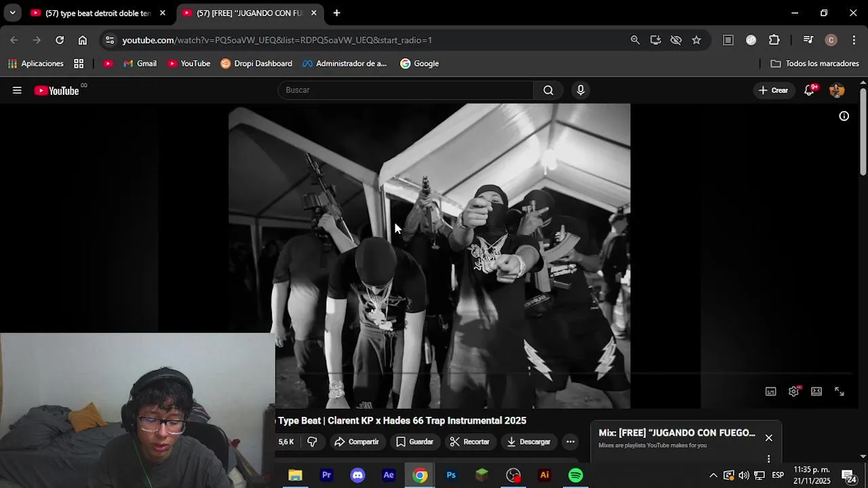Go to Chrome home page
Screen dimensions: 868x488
point(83,40)
